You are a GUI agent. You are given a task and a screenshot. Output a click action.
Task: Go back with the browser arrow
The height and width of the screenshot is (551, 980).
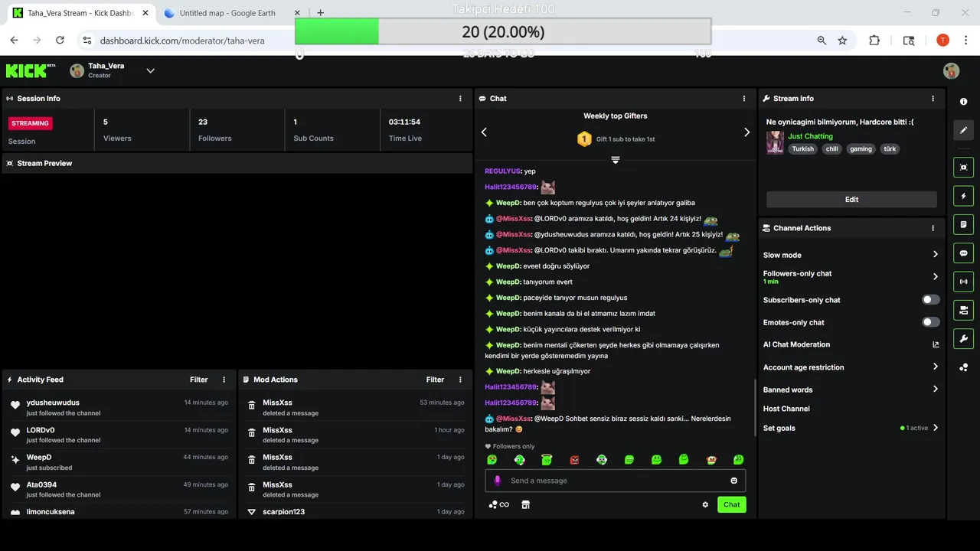coord(14,41)
